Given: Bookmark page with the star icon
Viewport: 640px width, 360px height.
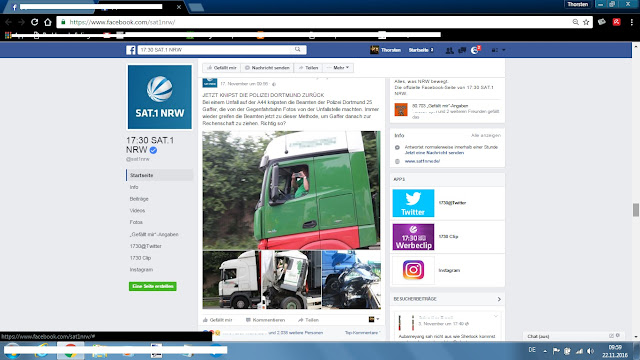Looking at the screenshot, I should coord(586,22).
